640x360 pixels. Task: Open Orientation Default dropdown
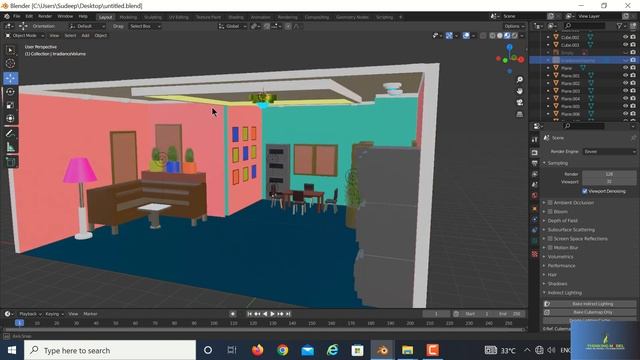87,26
